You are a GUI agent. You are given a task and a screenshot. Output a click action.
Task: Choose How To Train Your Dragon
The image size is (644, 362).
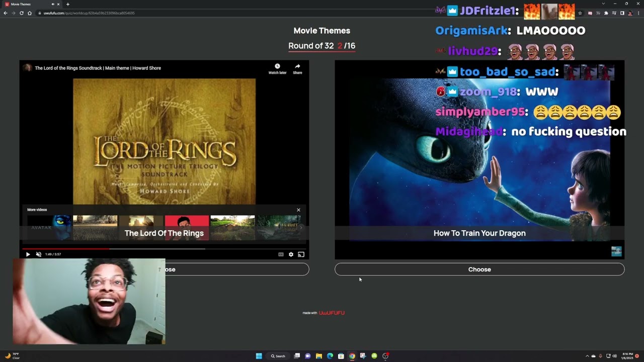tap(479, 269)
